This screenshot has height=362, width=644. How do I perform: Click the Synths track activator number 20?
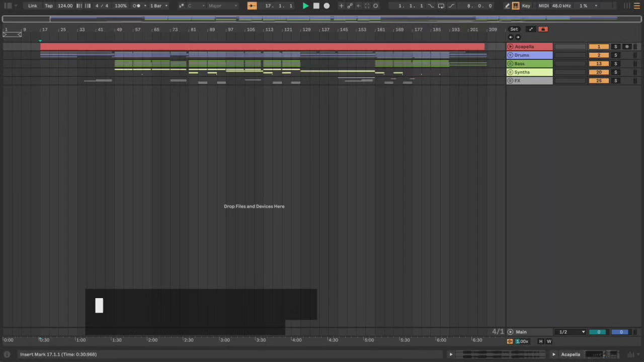(x=599, y=72)
